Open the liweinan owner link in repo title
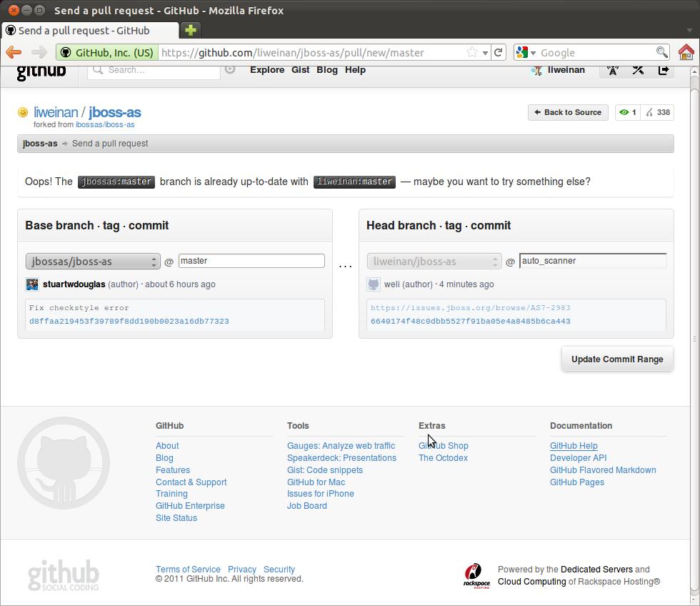Image resolution: width=700 pixels, height=606 pixels. pos(56,112)
